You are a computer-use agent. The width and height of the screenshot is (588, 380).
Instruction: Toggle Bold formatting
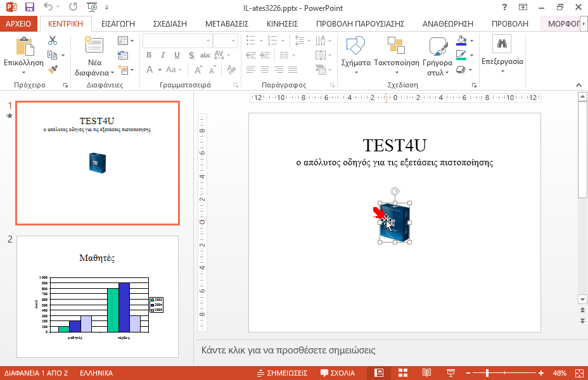tap(149, 55)
